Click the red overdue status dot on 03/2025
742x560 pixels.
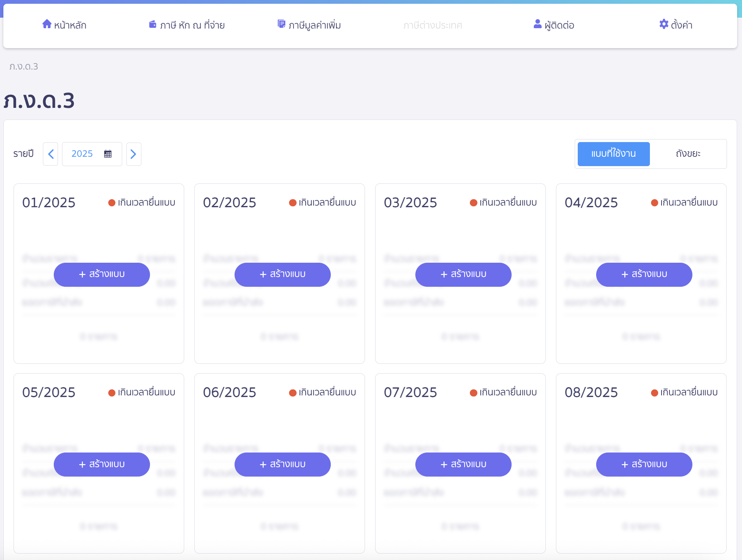coord(473,203)
